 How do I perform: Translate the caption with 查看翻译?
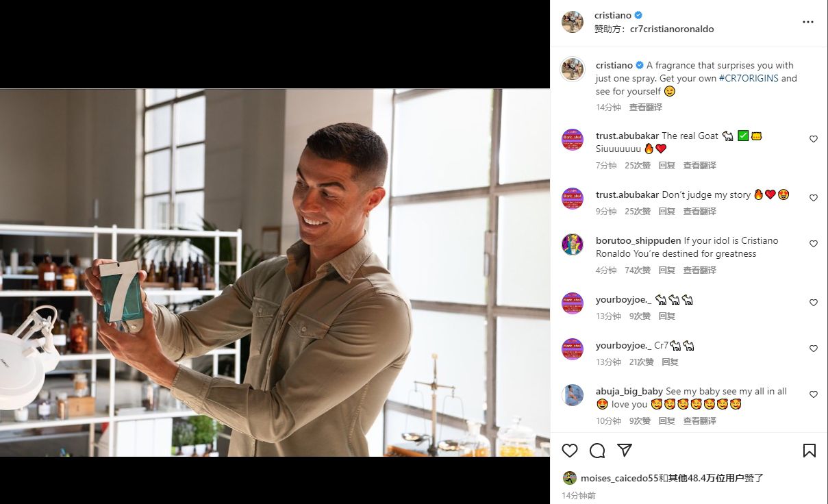click(x=645, y=108)
